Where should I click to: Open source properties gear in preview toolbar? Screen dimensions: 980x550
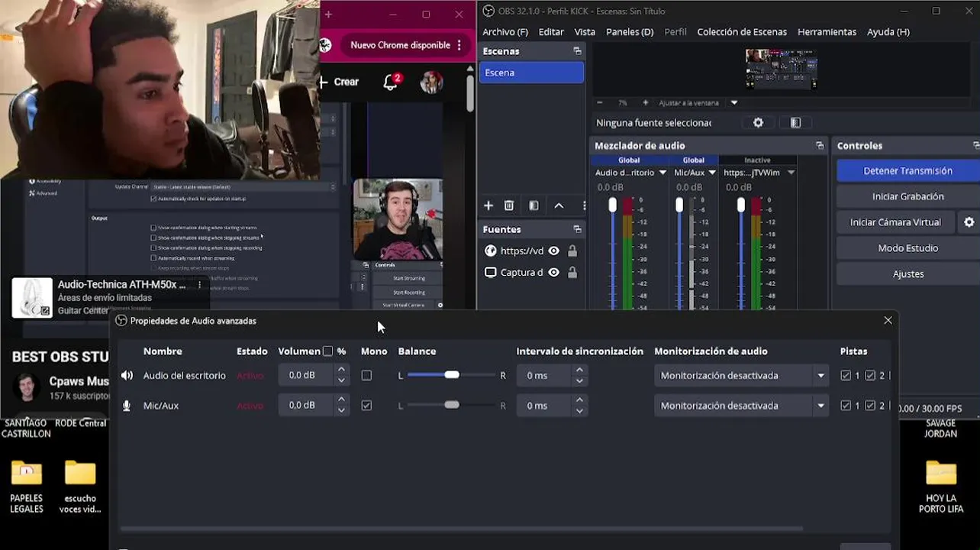pos(758,122)
